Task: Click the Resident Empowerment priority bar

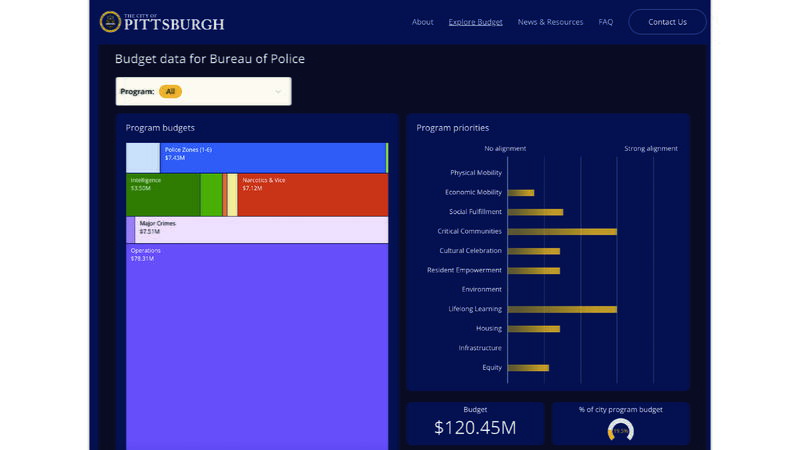Action: pyautogui.click(x=534, y=270)
